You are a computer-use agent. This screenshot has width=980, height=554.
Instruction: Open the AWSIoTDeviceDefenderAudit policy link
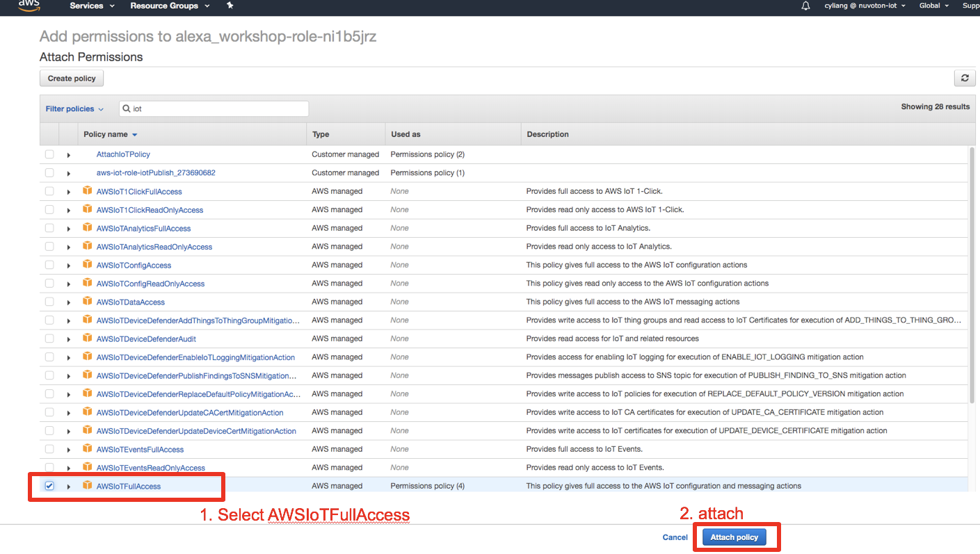click(x=146, y=339)
